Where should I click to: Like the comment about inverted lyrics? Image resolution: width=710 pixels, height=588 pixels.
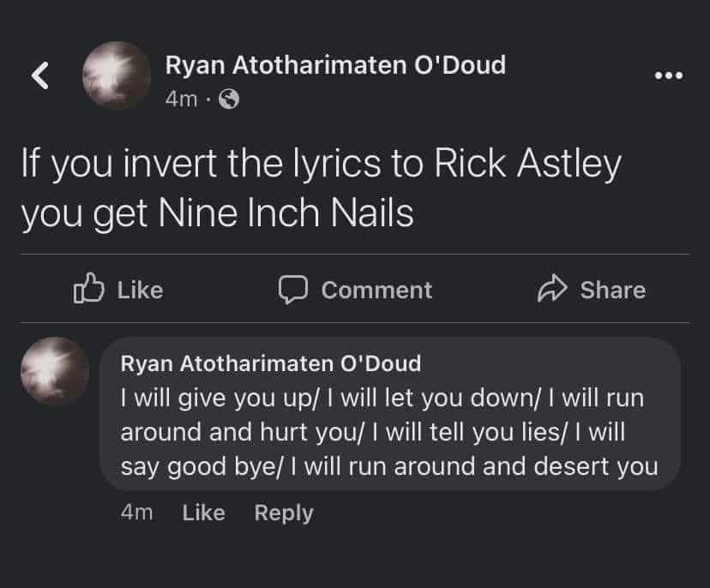pyautogui.click(x=203, y=513)
